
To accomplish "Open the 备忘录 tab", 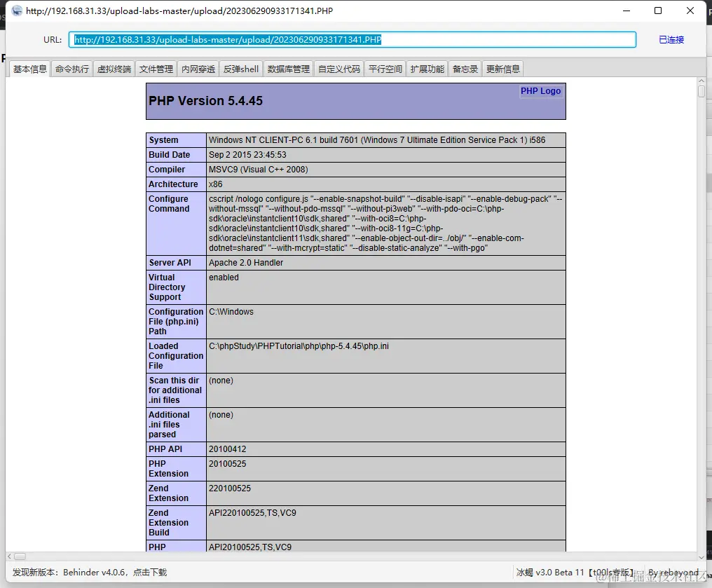I will 465,69.
